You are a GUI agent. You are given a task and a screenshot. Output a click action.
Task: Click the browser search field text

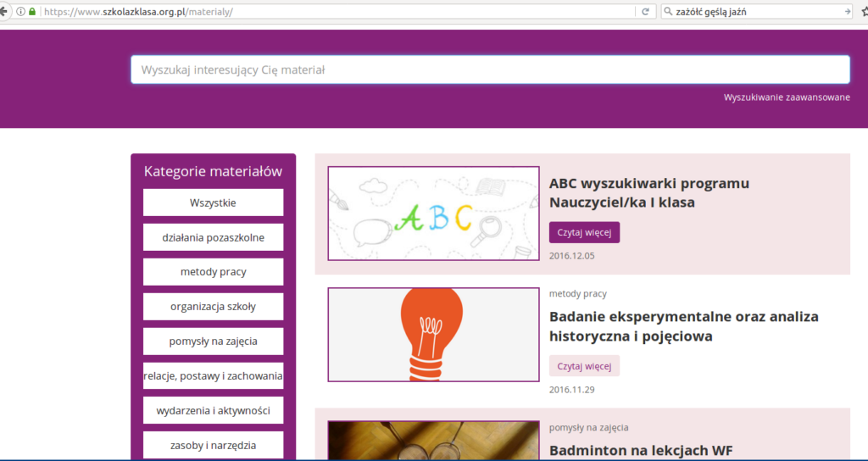coord(711,11)
